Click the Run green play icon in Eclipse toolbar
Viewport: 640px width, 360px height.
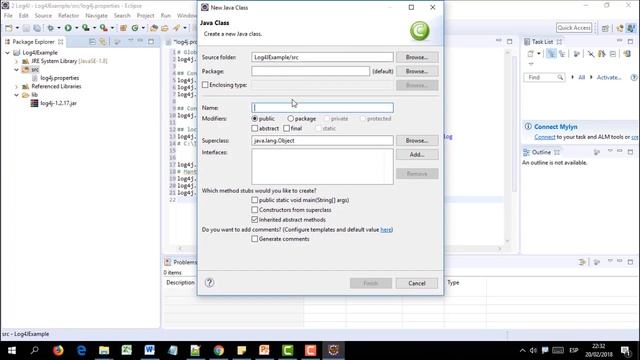click(68, 28)
